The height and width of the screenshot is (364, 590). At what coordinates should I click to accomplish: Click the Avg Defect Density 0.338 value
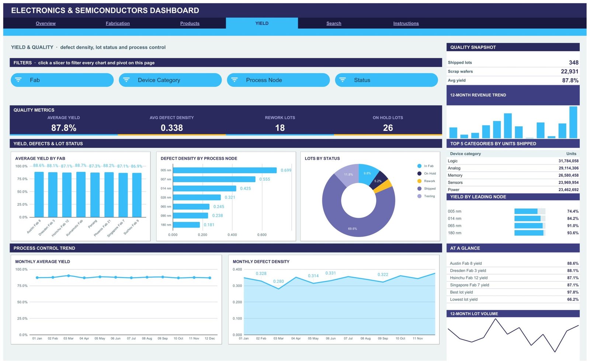click(x=172, y=128)
